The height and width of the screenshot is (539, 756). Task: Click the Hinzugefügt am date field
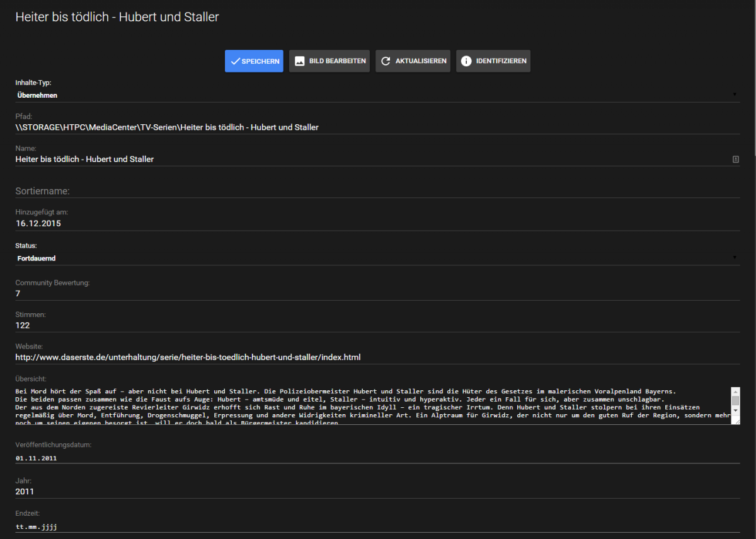point(377,223)
